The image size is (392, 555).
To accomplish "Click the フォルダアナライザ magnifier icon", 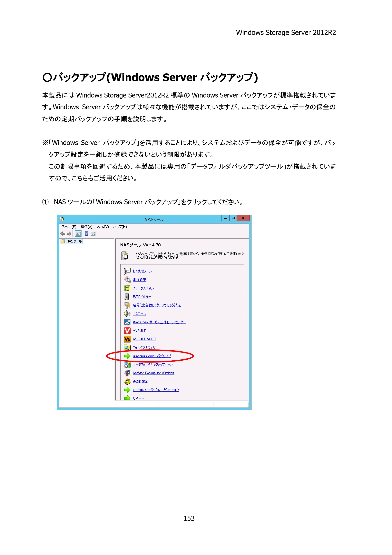I will pos(127,347).
